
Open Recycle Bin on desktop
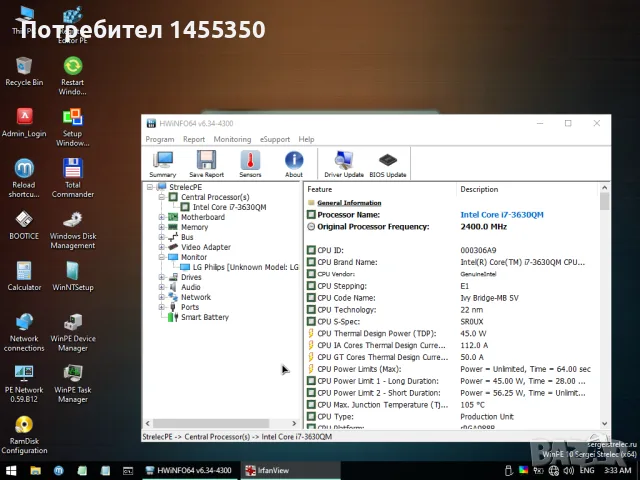pos(24,71)
